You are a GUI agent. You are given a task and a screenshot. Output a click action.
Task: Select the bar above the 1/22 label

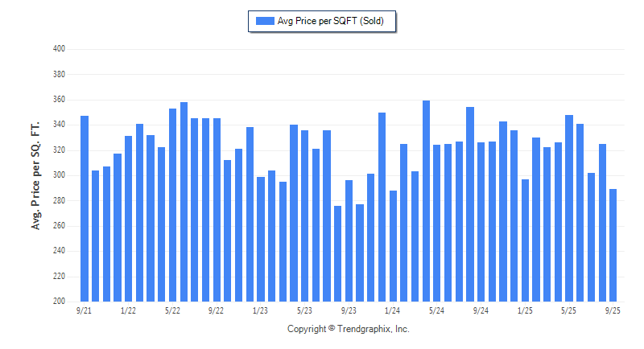(x=129, y=219)
